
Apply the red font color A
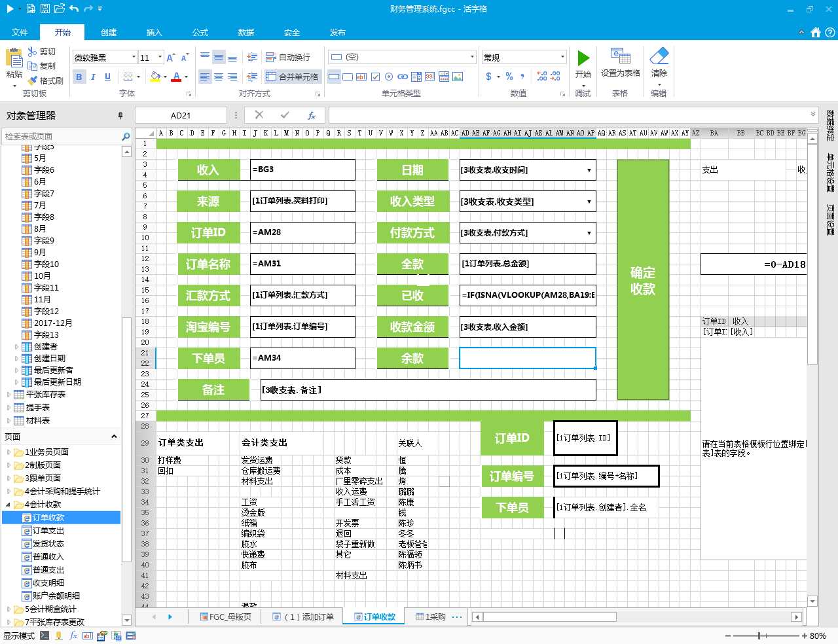pyautogui.click(x=176, y=77)
